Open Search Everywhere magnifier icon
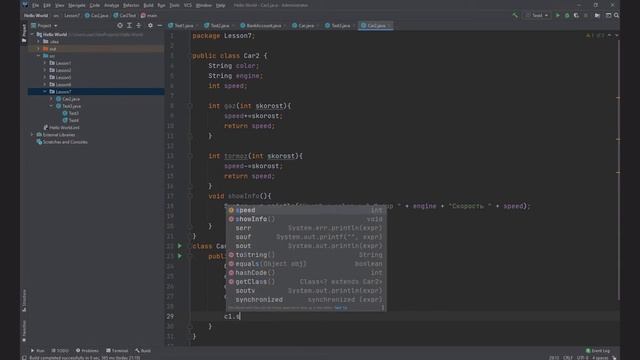The height and width of the screenshot is (360, 640). (x=616, y=15)
